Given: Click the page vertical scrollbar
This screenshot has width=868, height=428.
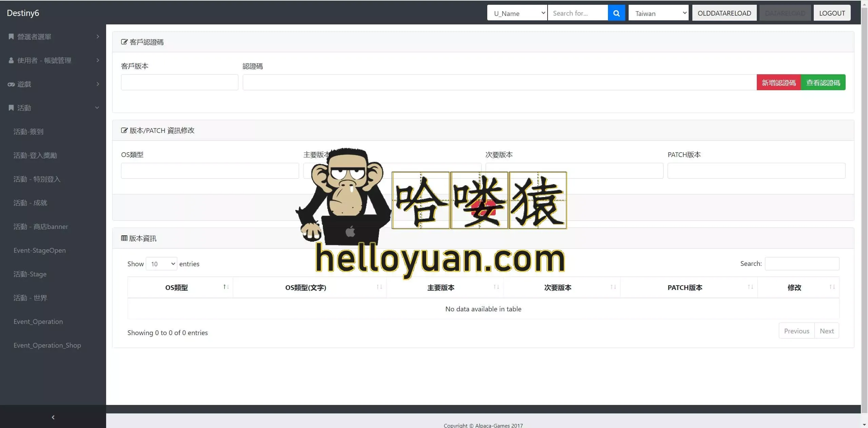Looking at the screenshot, I should coord(865,210).
